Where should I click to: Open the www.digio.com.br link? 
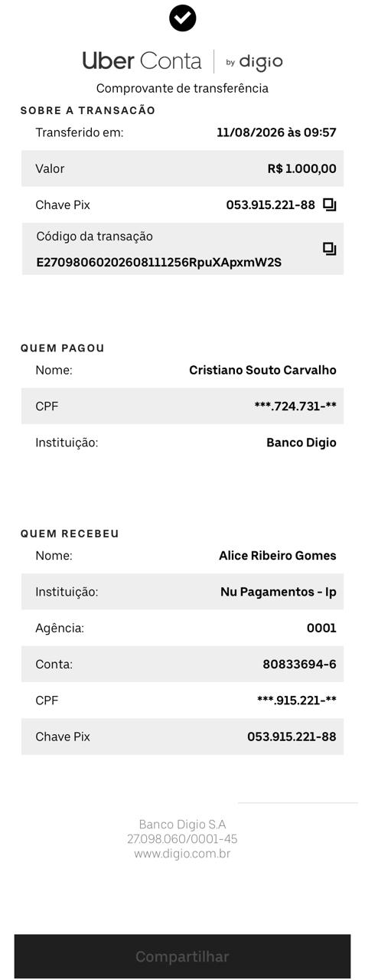tap(182, 854)
